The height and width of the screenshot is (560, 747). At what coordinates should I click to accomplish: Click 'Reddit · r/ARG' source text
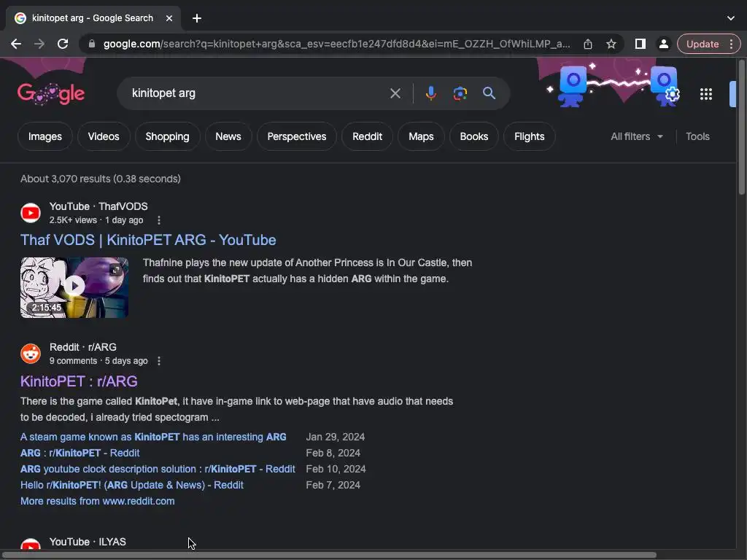coord(83,347)
